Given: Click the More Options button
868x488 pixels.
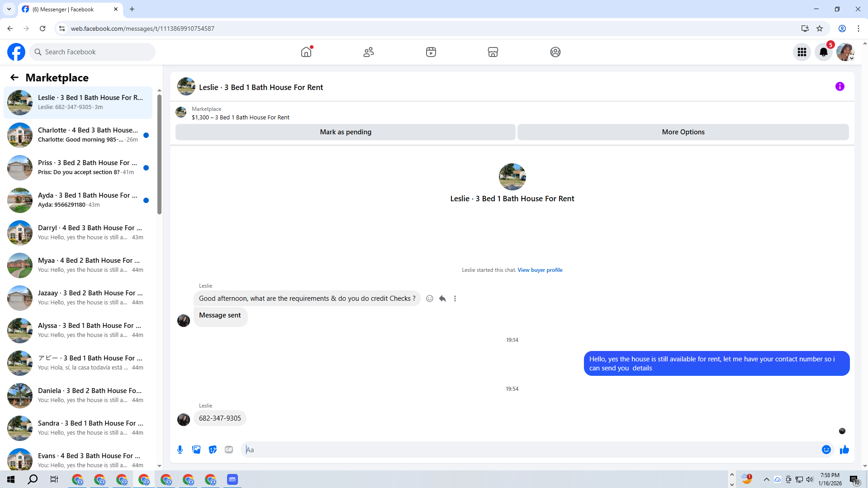Looking at the screenshot, I should (683, 132).
